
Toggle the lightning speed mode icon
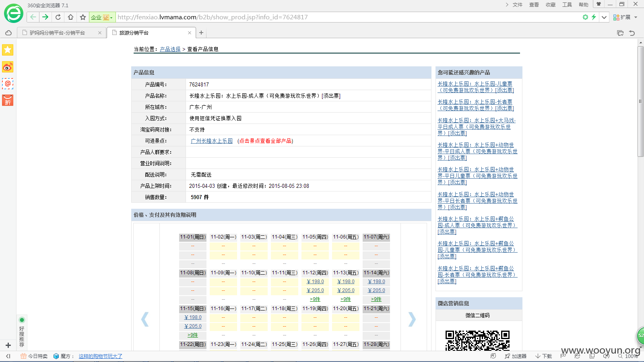(594, 17)
